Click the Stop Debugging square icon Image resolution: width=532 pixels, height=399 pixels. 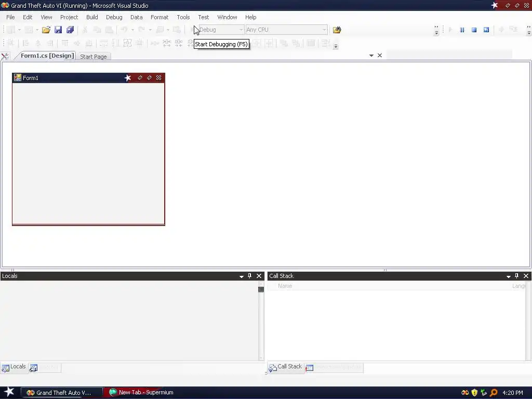coord(474,30)
